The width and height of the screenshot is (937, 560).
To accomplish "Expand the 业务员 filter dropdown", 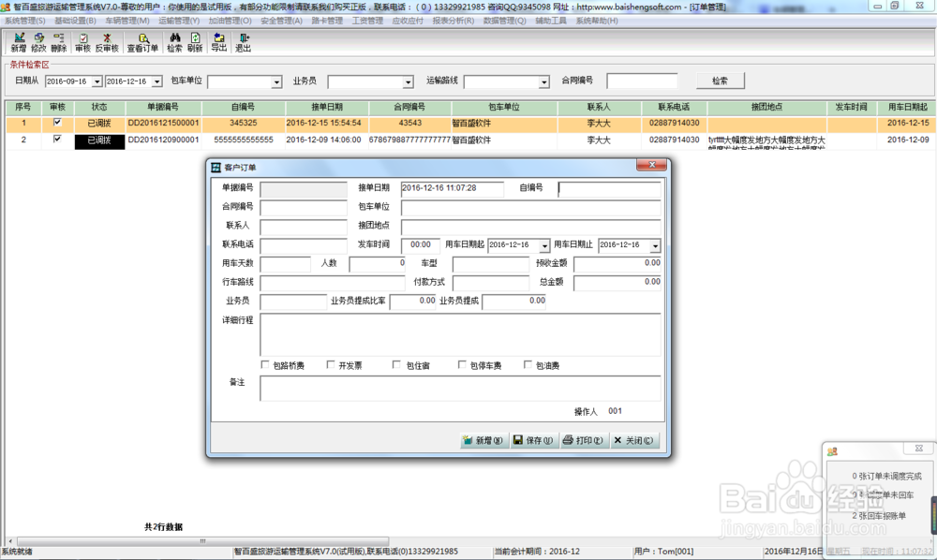I will 408,81.
